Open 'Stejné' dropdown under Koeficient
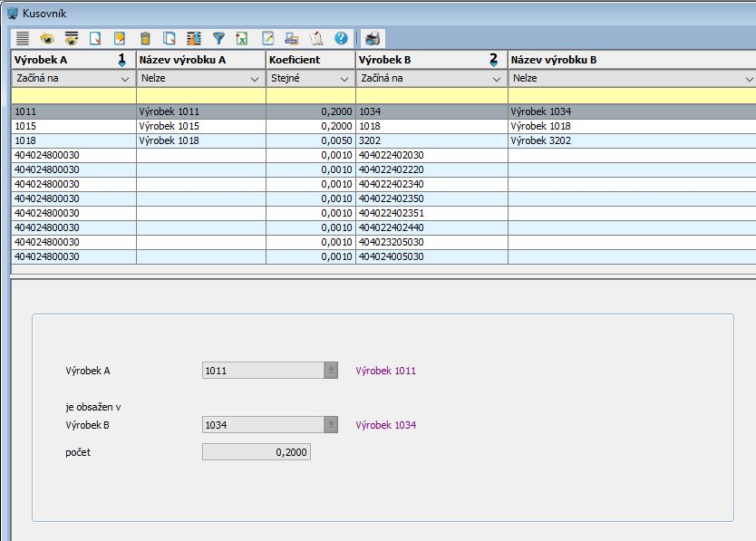The height and width of the screenshot is (541, 756). tap(344, 79)
